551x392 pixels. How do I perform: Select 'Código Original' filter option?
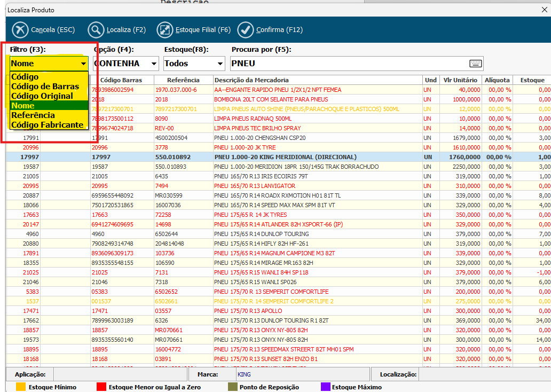click(42, 96)
